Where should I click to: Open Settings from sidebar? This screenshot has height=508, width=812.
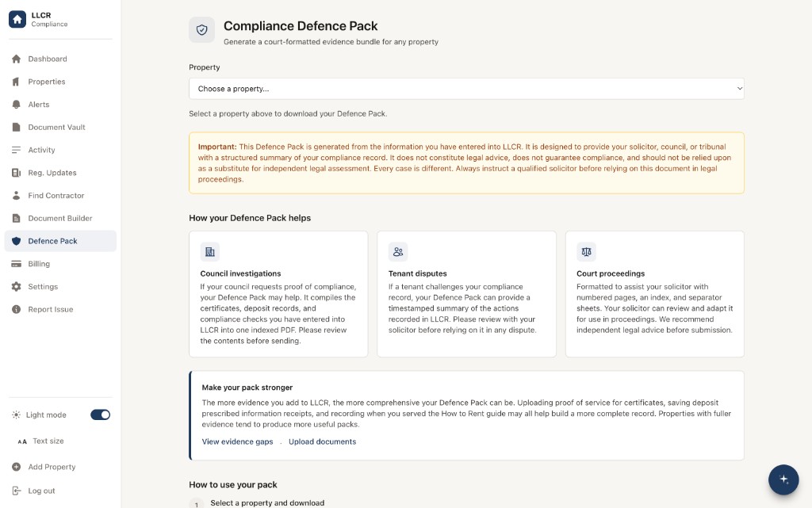coord(60,287)
